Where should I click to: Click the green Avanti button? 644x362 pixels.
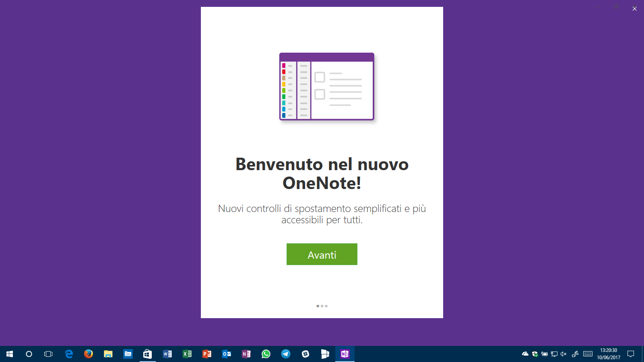coord(322,254)
